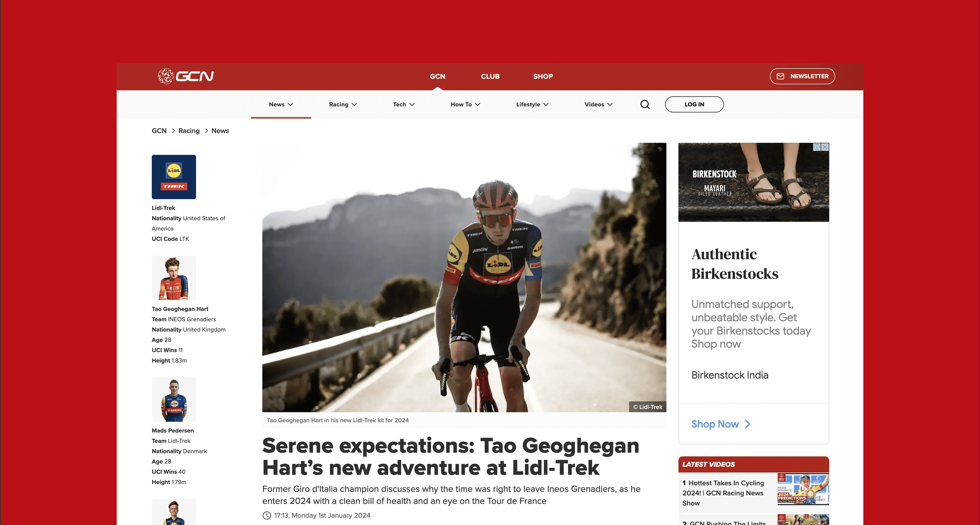This screenshot has width=980, height=525.
Task: Click the Hottest Takes In Cycling video thumbnail
Action: (803, 489)
